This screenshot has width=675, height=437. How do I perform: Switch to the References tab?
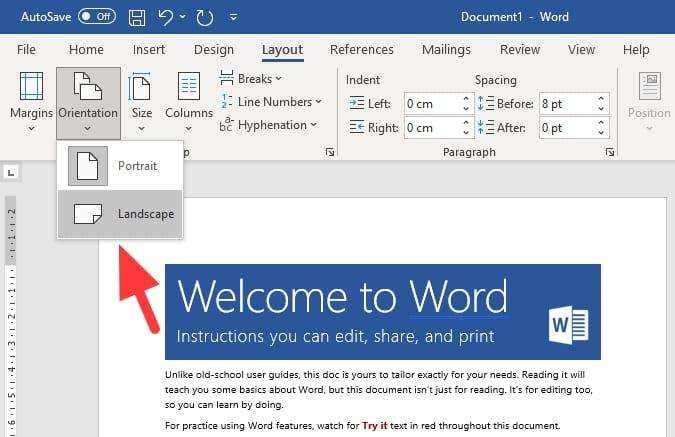[362, 50]
